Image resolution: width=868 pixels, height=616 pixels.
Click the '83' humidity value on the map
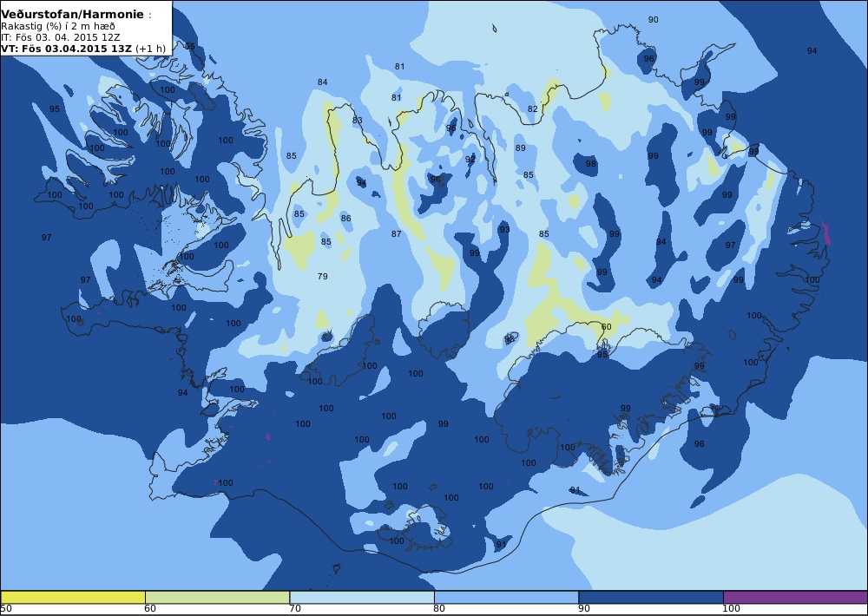[x=357, y=120]
